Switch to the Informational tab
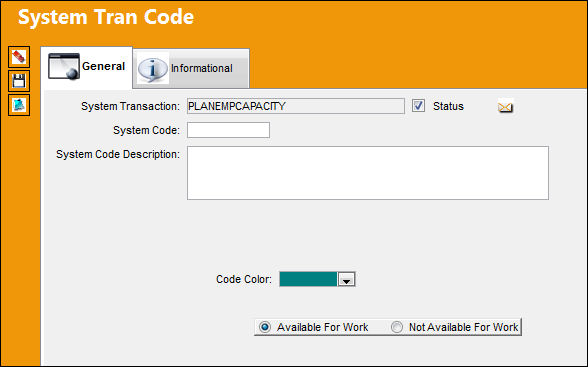The width and height of the screenshot is (588, 367). point(191,68)
